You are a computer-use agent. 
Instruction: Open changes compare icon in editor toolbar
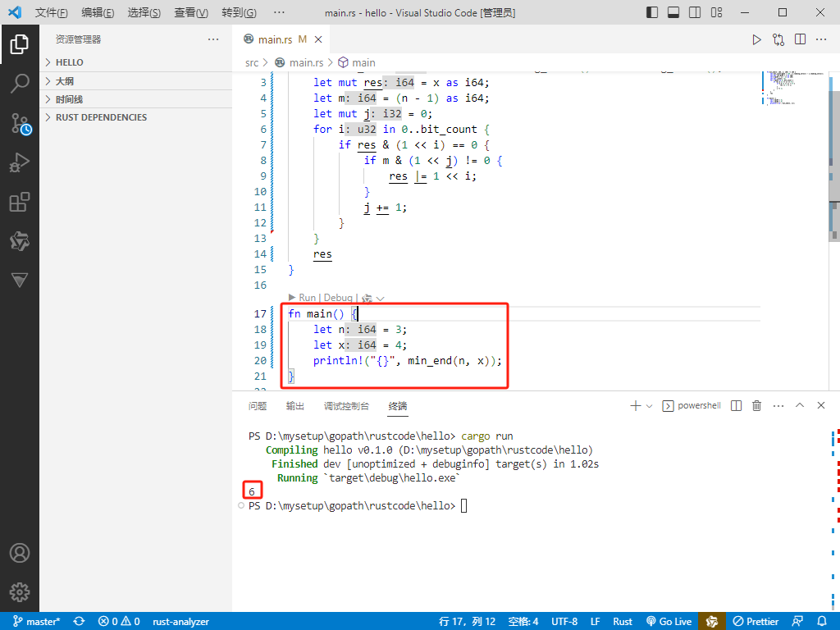coord(778,39)
